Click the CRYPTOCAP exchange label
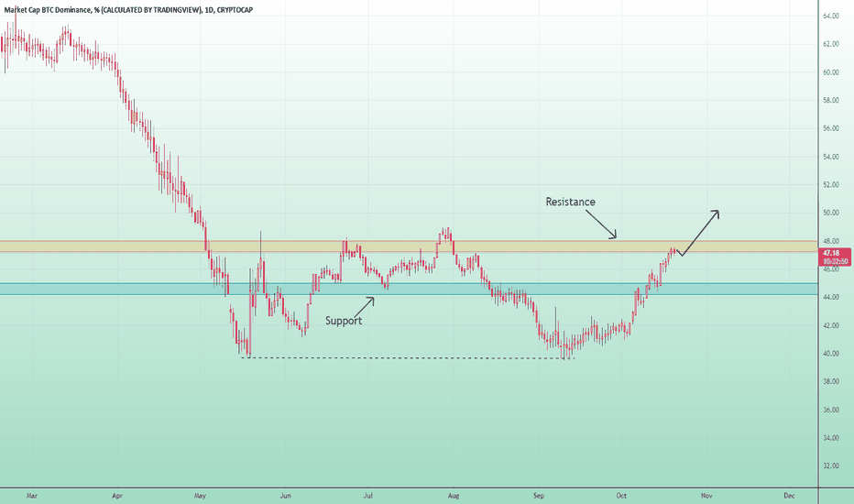The image size is (854, 504). coord(235,9)
